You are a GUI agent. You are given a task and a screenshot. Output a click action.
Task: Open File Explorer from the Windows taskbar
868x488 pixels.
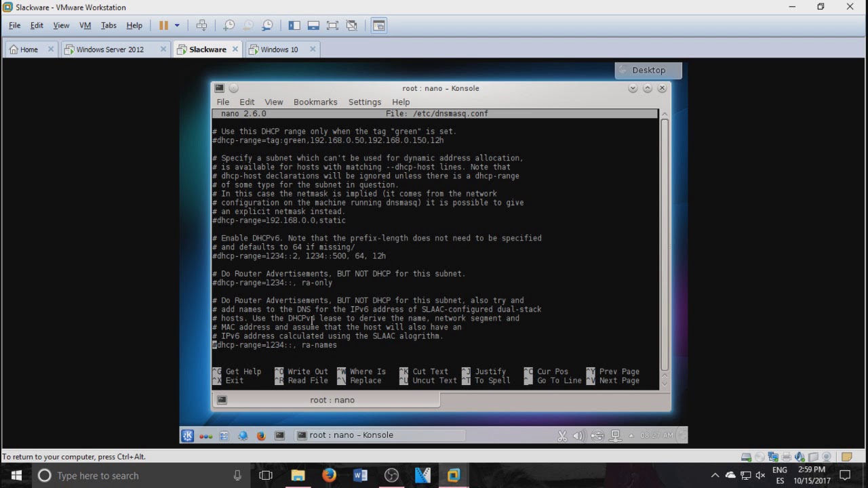[298, 476]
